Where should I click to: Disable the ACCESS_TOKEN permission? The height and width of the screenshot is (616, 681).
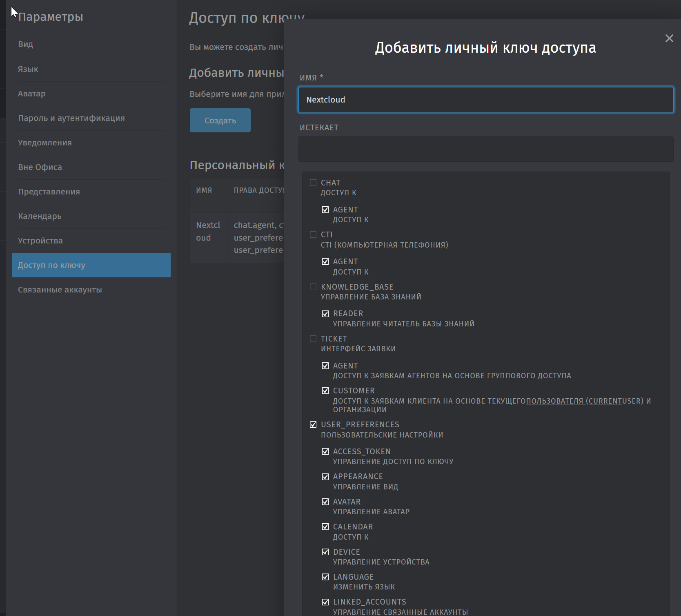click(325, 451)
